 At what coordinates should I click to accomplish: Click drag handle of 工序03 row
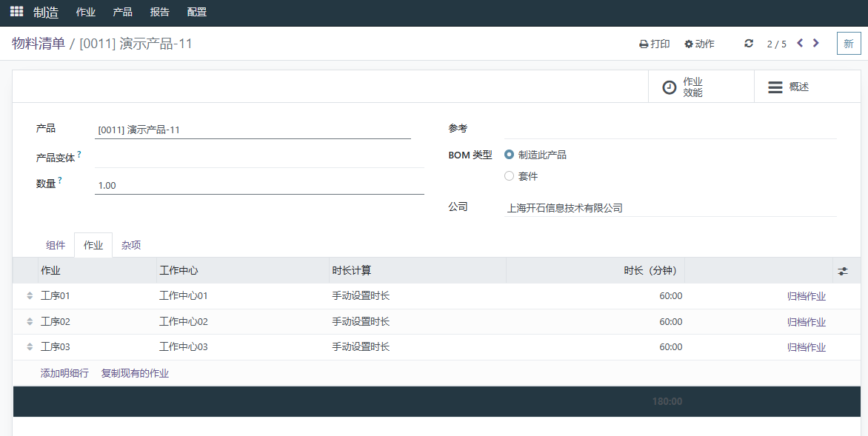click(x=30, y=347)
